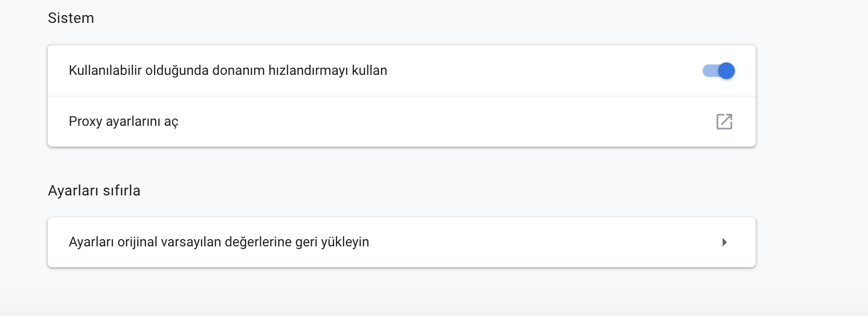The width and height of the screenshot is (868, 316).
Task: Click the Ayarları orijinal varsayılan değerlerine geri yükleyin text
Action: pos(219,242)
